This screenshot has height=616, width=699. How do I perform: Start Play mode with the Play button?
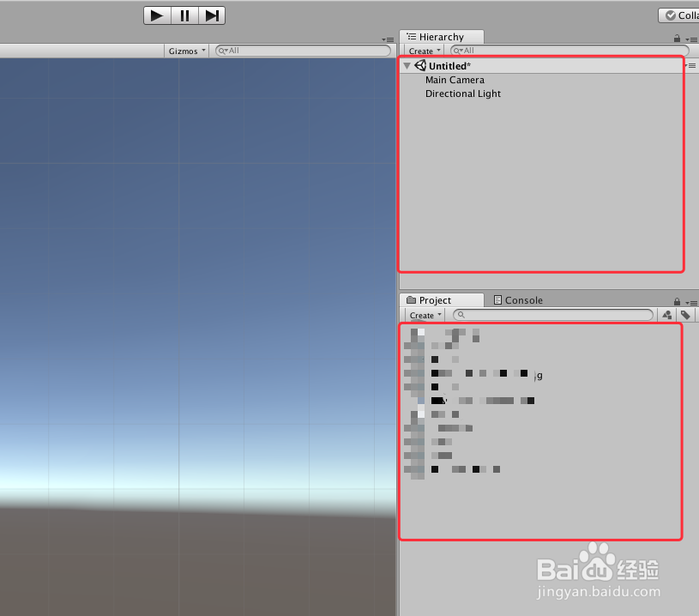coord(157,15)
